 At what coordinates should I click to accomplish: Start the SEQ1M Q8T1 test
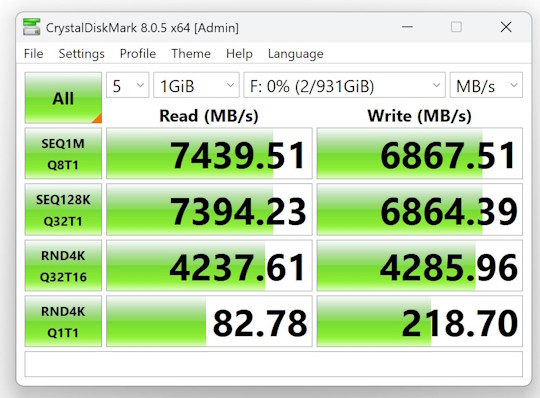coord(63,154)
